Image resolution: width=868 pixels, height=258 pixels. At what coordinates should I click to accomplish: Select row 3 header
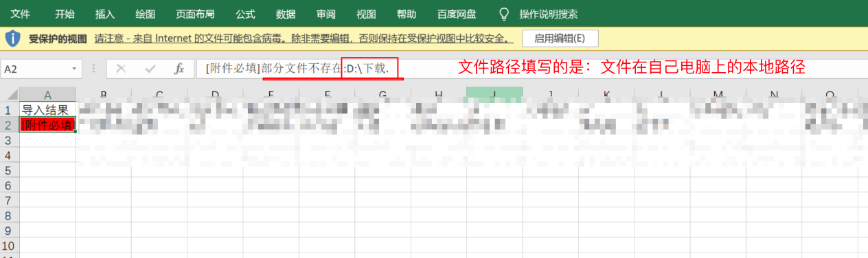(x=10, y=140)
